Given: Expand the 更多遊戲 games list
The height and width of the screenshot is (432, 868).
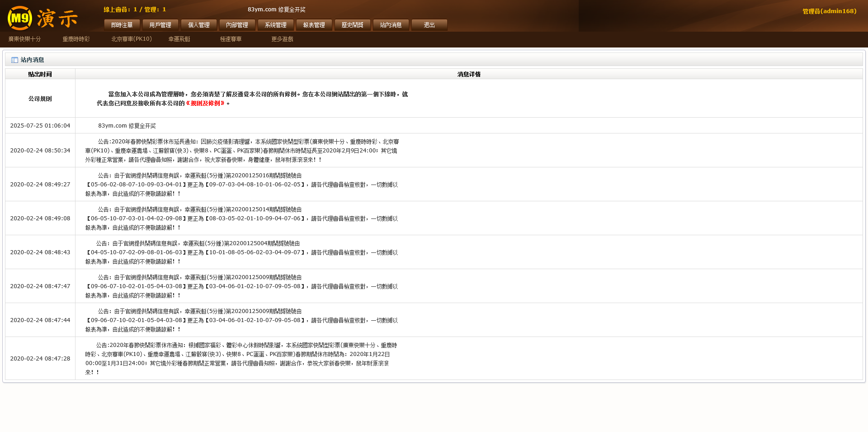Looking at the screenshot, I should tap(282, 39).
